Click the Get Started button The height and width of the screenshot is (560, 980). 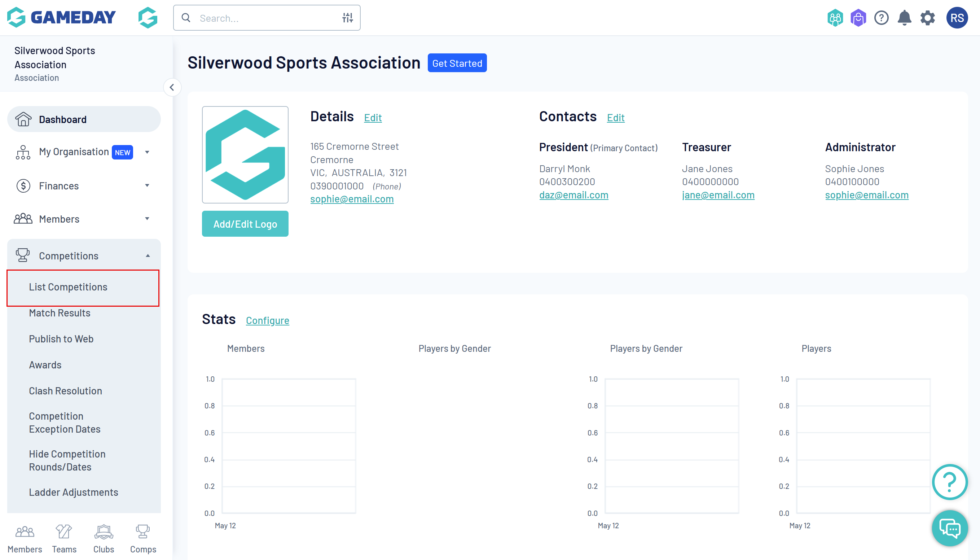pos(457,63)
